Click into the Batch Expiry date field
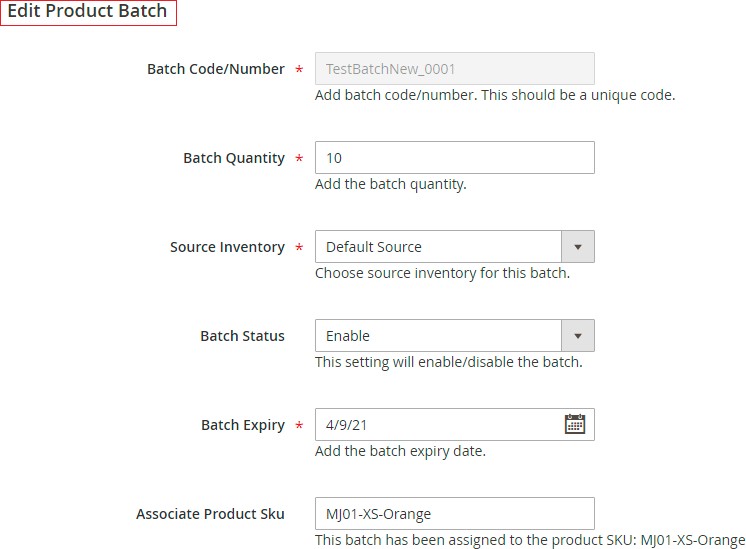This screenshot has height=549, width=746. pyautogui.click(x=454, y=424)
